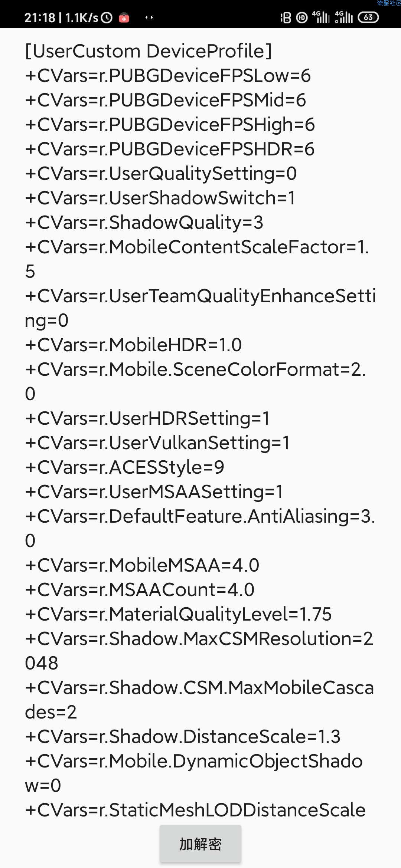Screen dimensions: 401x868
Task: Tap the HD call status icon
Action: [302, 17]
